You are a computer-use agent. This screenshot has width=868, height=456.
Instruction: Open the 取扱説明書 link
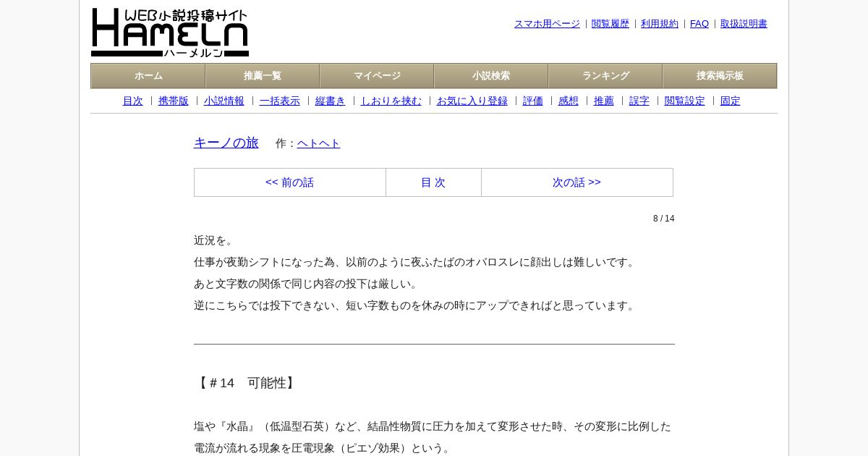pos(744,24)
